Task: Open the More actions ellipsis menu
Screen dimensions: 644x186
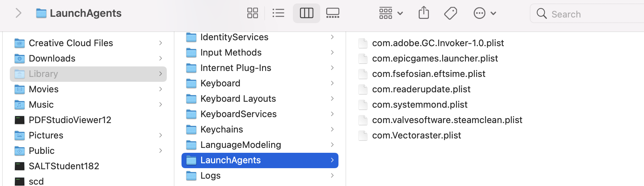Action: point(485,13)
